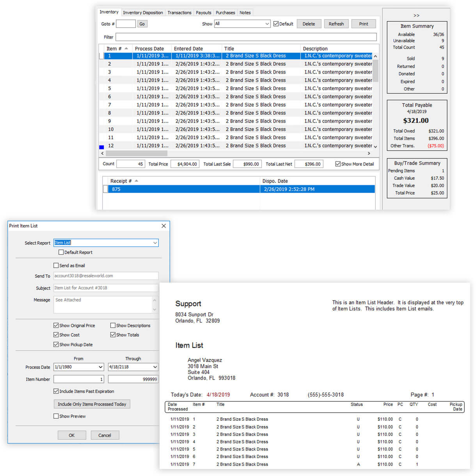
Task: Sort by Entered Date column
Action: [x=197, y=49]
